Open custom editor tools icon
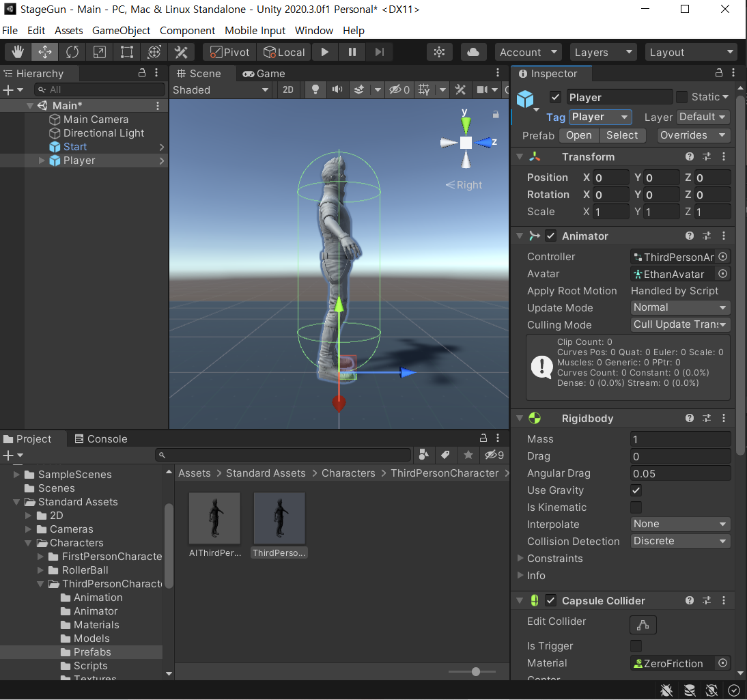Viewport: 747px width, 700px height. click(181, 52)
